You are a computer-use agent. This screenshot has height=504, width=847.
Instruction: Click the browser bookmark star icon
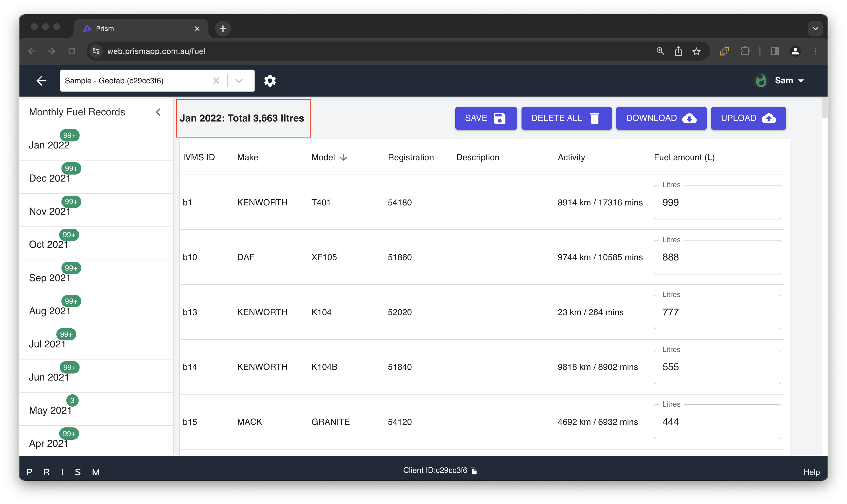pyautogui.click(x=696, y=51)
